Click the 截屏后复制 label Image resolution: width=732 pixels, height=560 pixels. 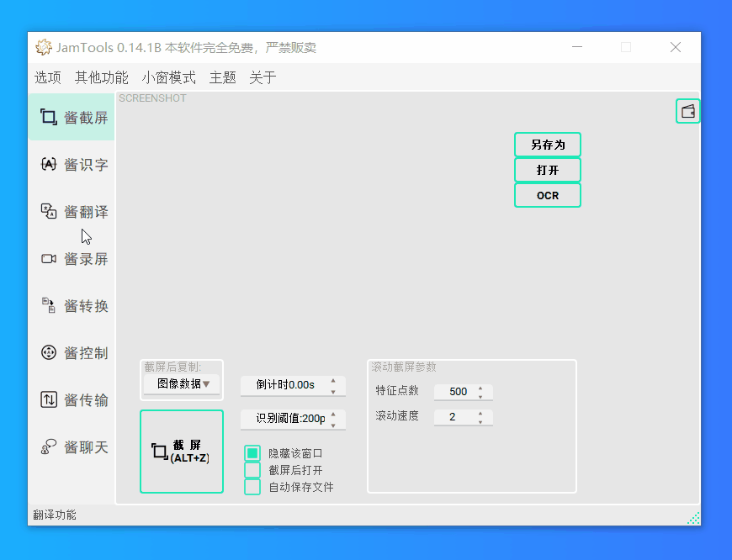172,367
